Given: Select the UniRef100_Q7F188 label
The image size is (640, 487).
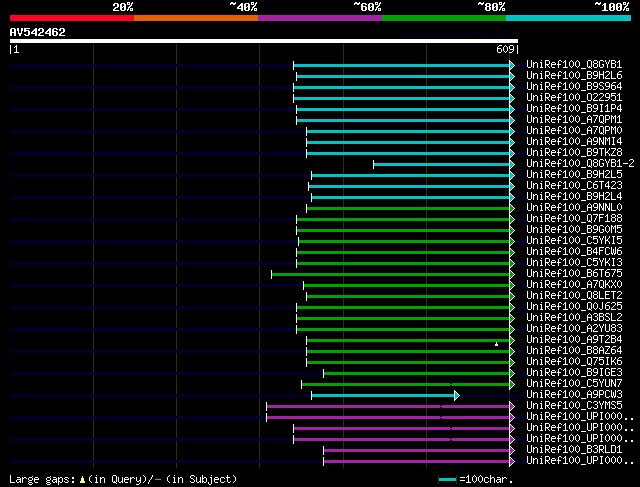Looking at the screenshot, I should (x=574, y=219).
